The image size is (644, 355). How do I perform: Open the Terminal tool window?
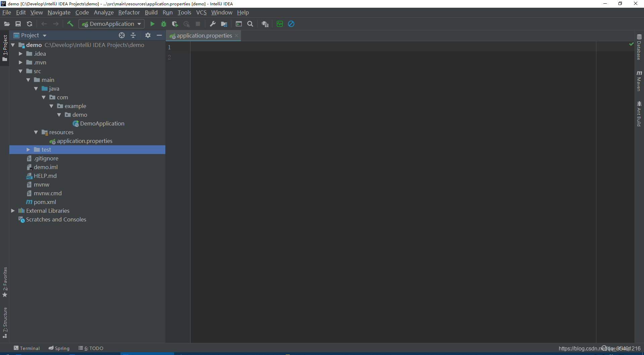coord(26,348)
